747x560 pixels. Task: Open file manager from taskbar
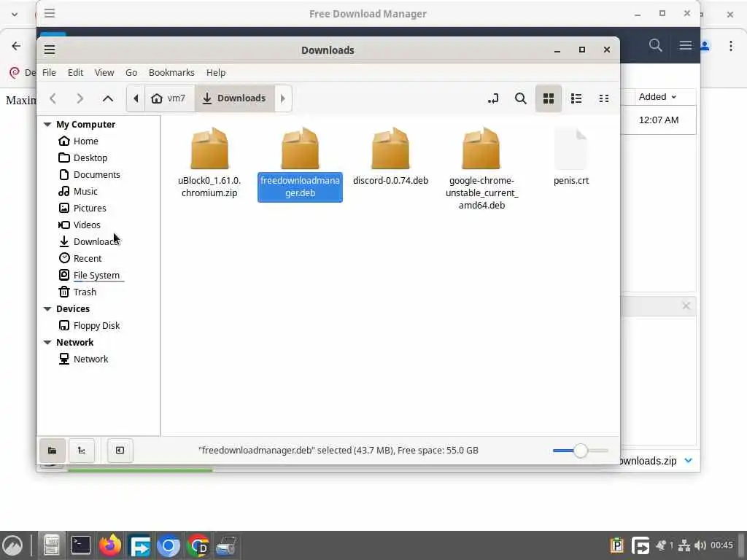[x=52, y=545]
